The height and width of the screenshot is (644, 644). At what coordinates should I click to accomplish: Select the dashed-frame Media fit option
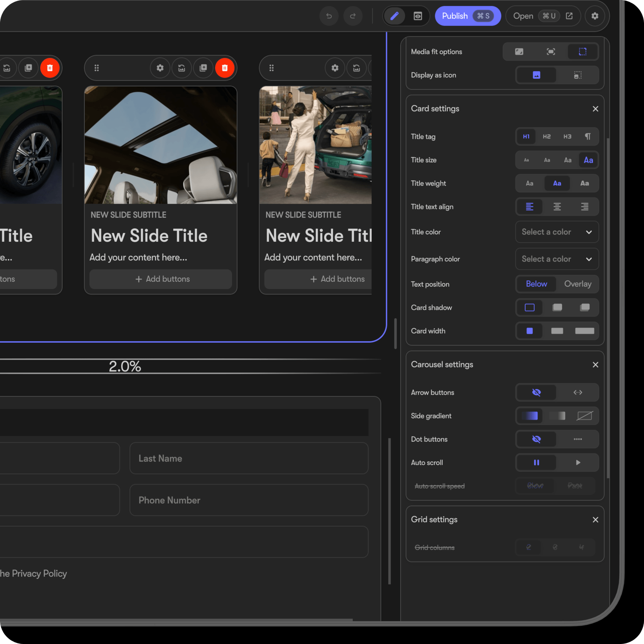[582, 52]
